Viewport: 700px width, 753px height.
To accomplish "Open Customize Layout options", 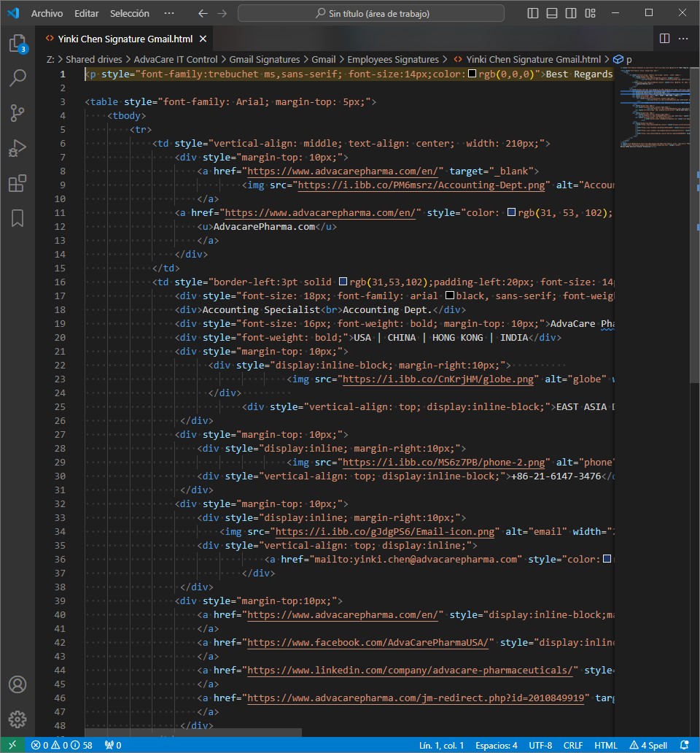I will tap(590, 13).
